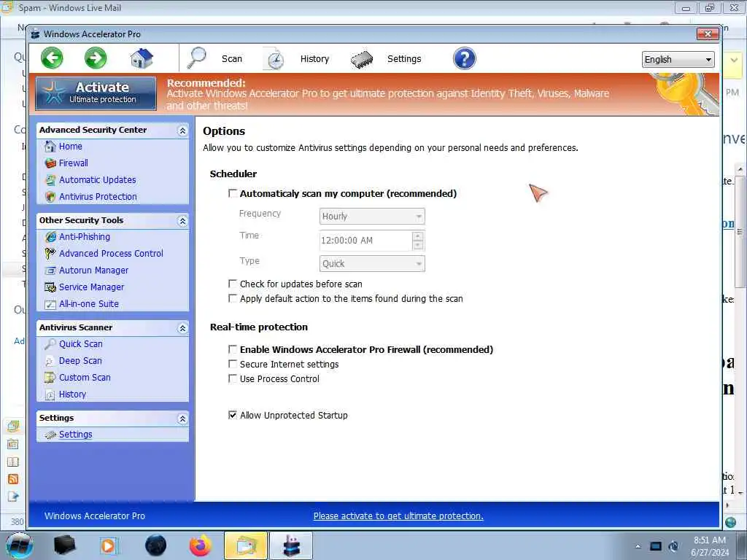Tick Use Process Control checkbox
The width and height of the screenshot is (747, 560).
(233, 379)
